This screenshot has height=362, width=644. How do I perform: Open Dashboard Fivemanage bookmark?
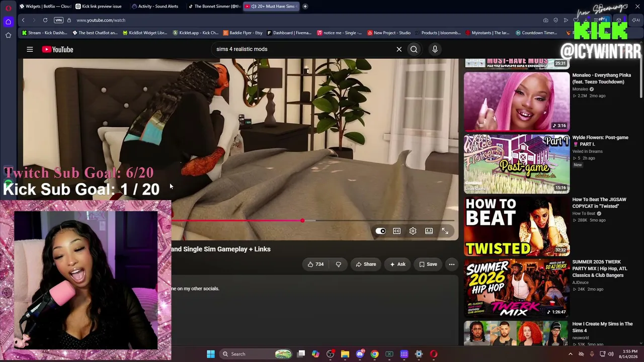[289, 33]
